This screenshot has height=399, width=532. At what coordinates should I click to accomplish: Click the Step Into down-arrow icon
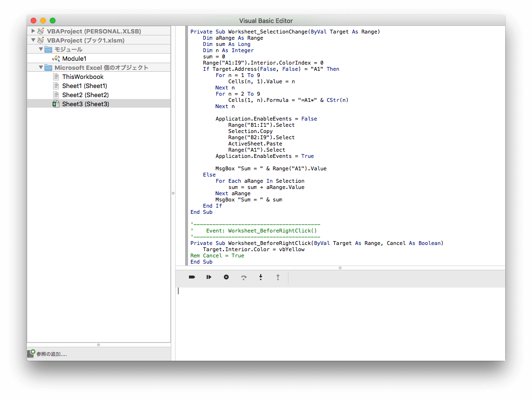261,277
